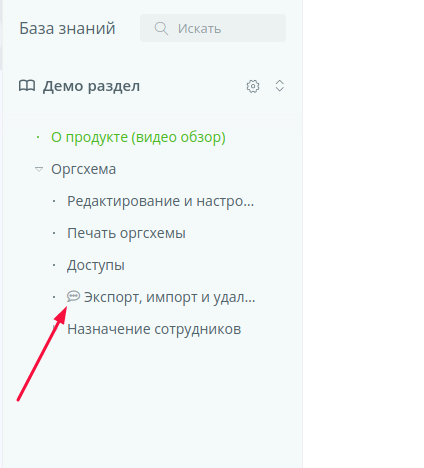
Task: Open the Демо раздел settings gear
Action: [x=253, y=86]
